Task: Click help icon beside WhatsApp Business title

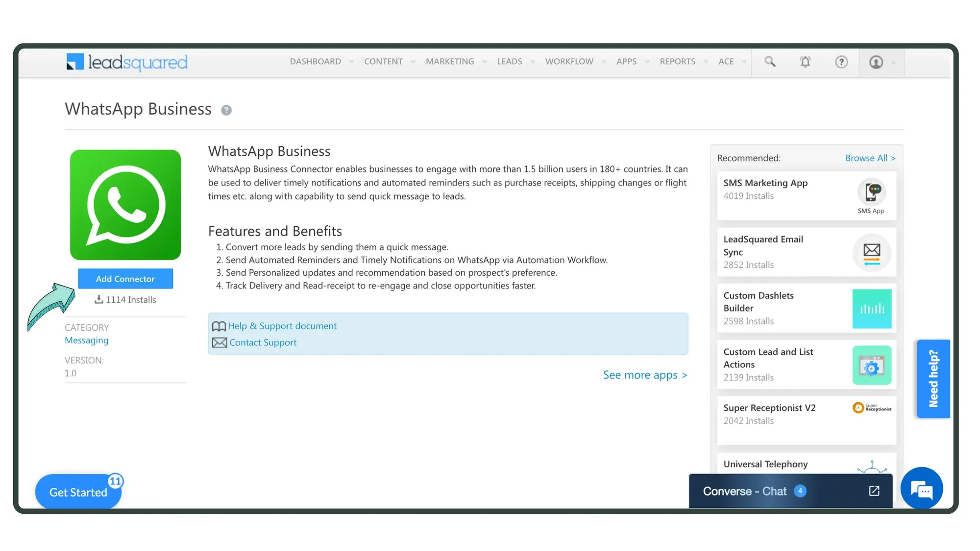Action: (x=226, y=110)
